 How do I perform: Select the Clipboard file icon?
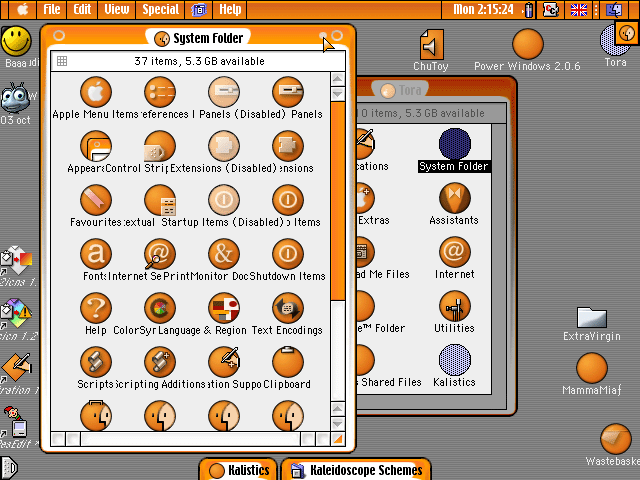[288, 362]
